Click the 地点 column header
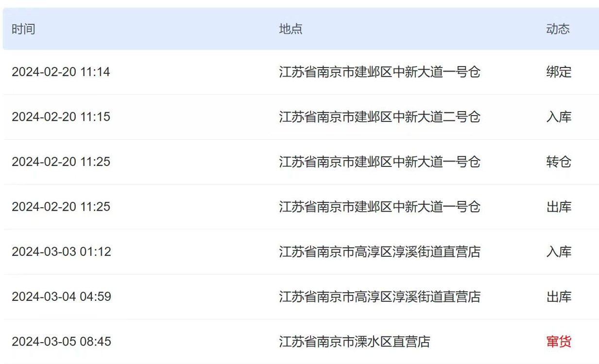 [291, 29]
